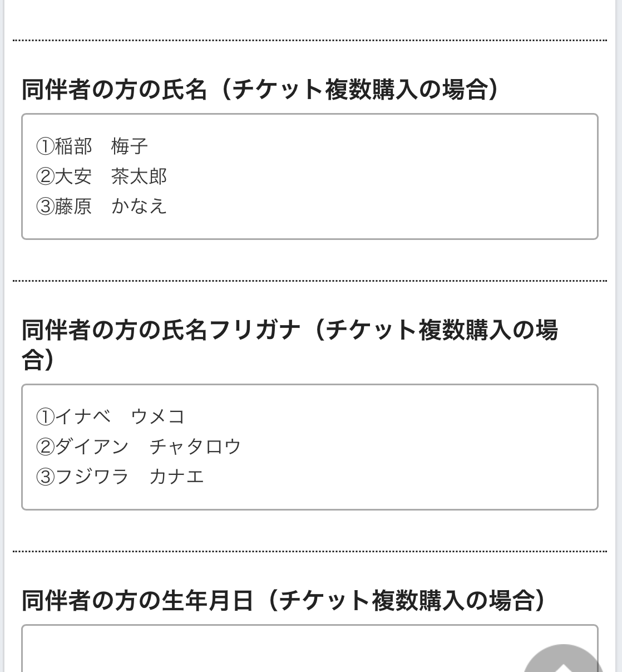
Task: Click the surname 稲部 in the name field
Action: [74, 146]
